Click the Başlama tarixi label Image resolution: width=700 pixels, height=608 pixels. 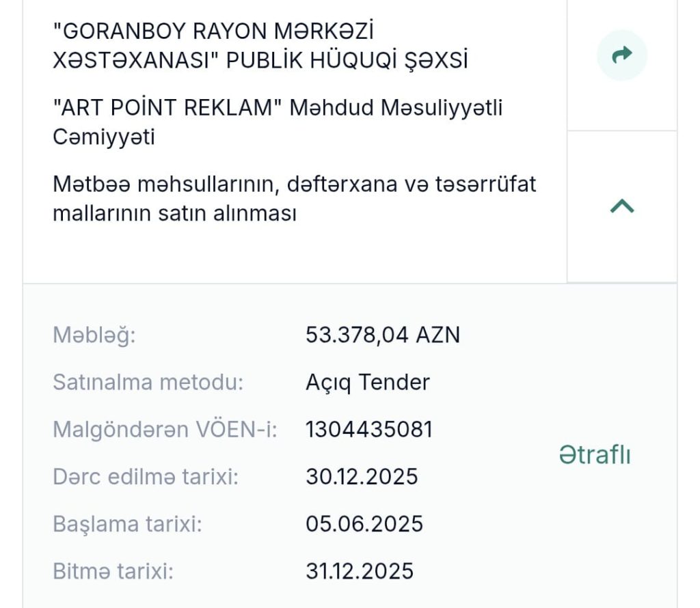click(x=127, y=524)
